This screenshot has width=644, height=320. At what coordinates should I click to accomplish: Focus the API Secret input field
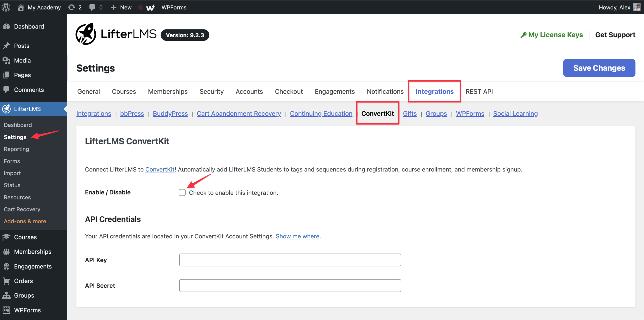click(290, 286)
